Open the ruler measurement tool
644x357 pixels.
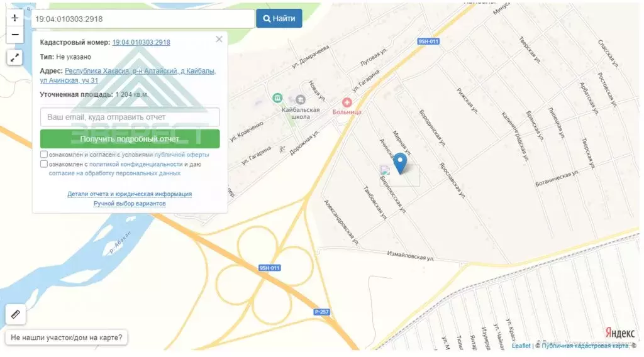tap(16, 315)
